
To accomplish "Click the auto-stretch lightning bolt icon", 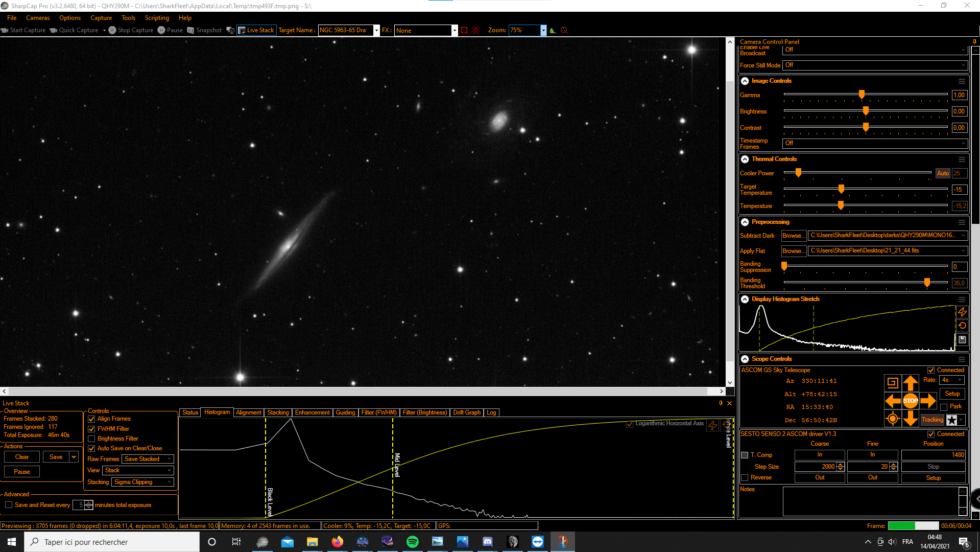I will tap(962, 312).
